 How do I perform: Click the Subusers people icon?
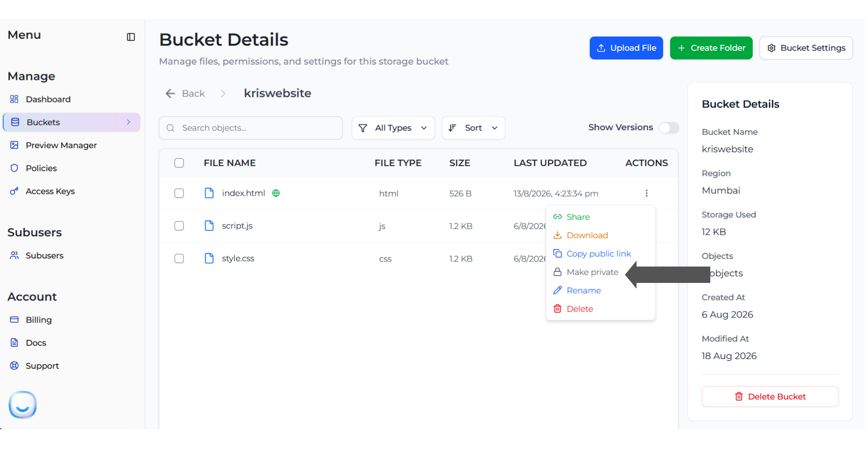pyautogui.click(x=14, y=255)
